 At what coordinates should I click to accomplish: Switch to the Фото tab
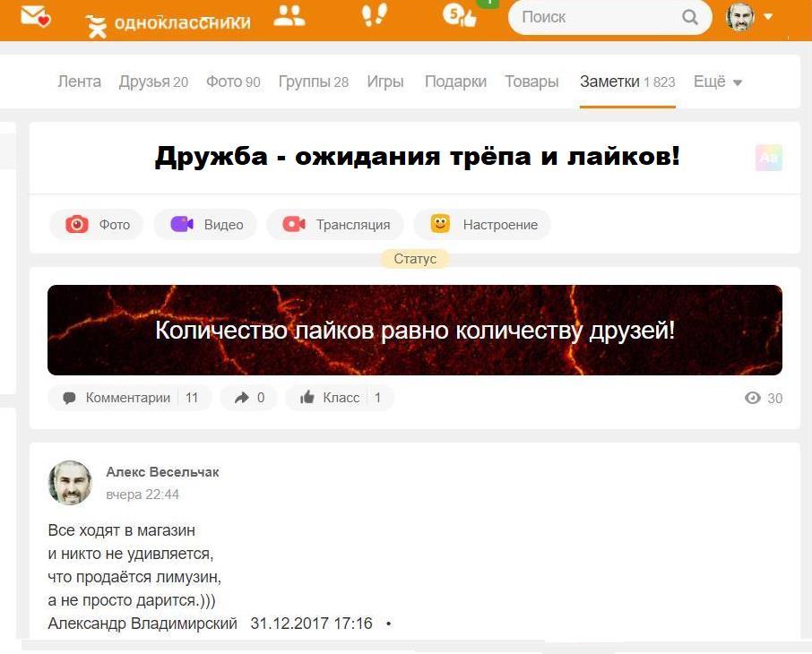click(x=233, y=82)
